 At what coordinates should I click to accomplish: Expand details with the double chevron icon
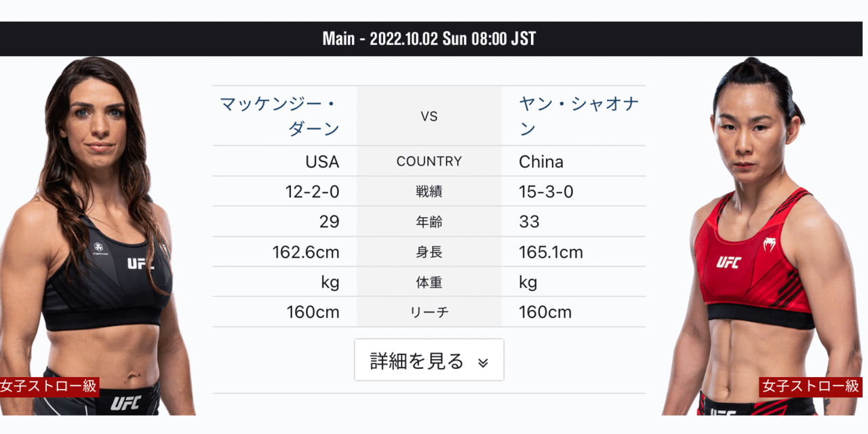(x=484, y=361)
